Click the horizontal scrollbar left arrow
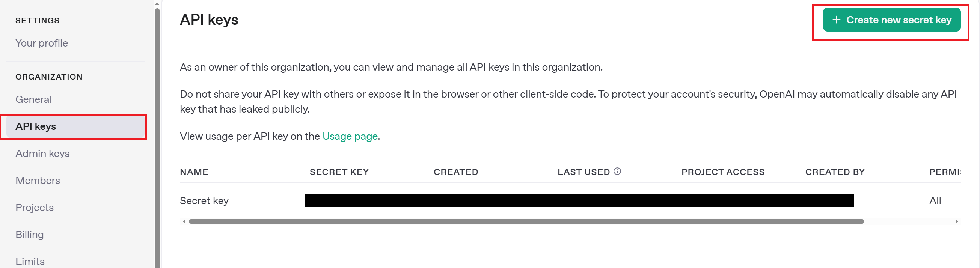 (184, 221)
